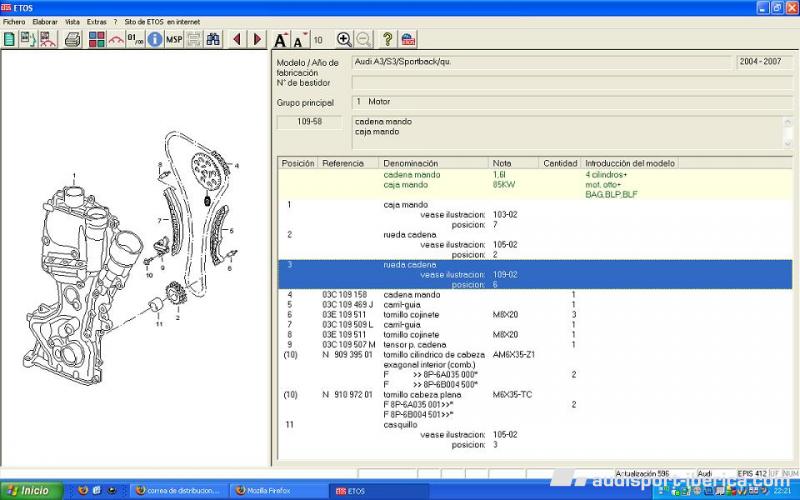
Task: Open help with the yellow question mark
Action: [387, 39]
